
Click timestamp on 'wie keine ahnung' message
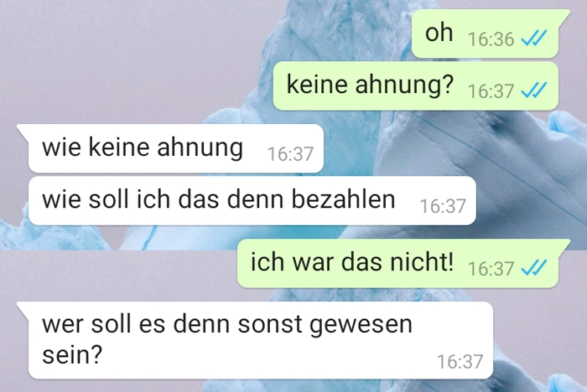(290, 154)
